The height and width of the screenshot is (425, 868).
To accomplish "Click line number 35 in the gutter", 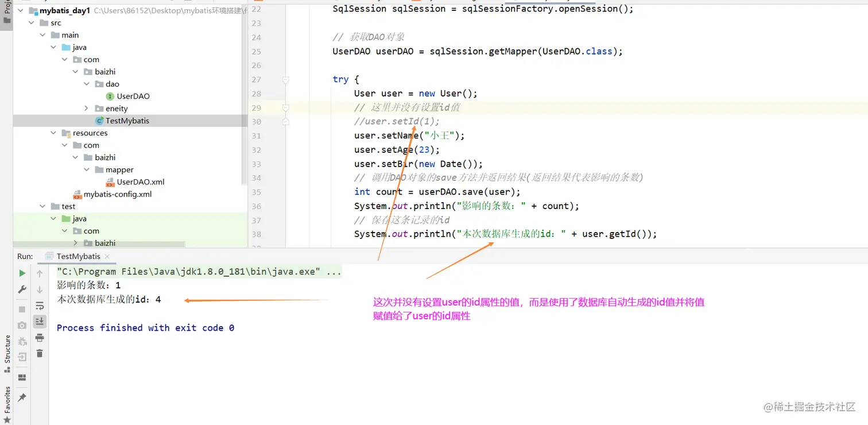I will [x=256, y=192].
